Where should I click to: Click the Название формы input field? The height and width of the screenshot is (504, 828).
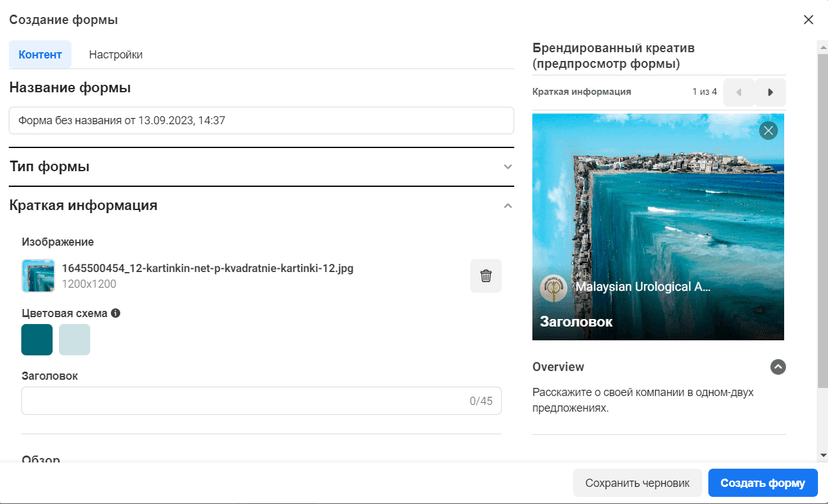[261, 120]
